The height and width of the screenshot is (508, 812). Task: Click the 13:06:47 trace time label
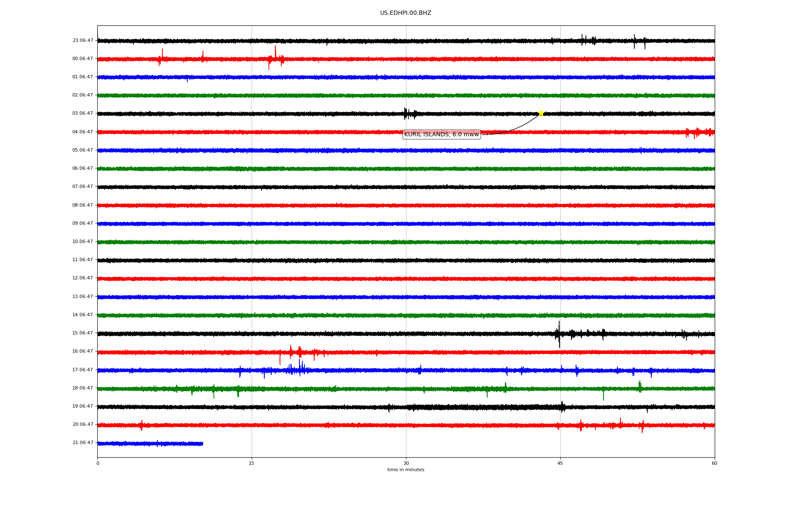[x=83, y=297]
